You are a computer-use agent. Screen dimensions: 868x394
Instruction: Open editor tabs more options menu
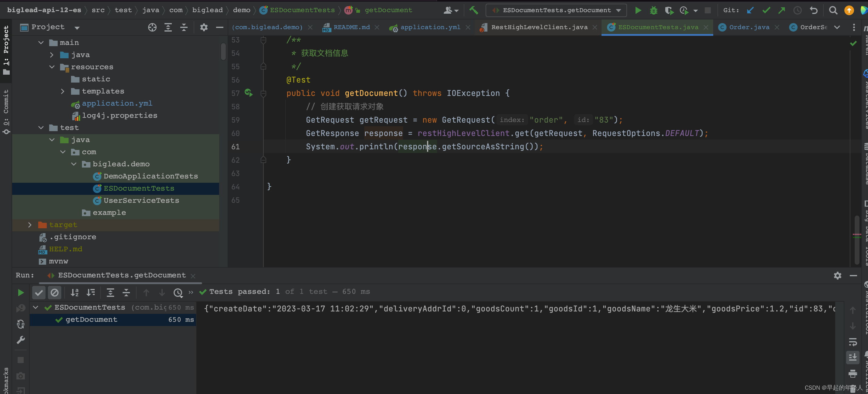(853, 27)
